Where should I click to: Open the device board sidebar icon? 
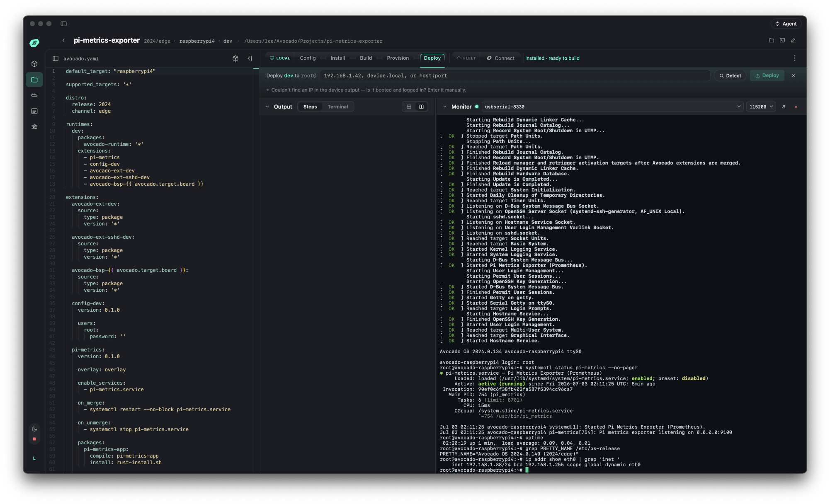point(34,95)
